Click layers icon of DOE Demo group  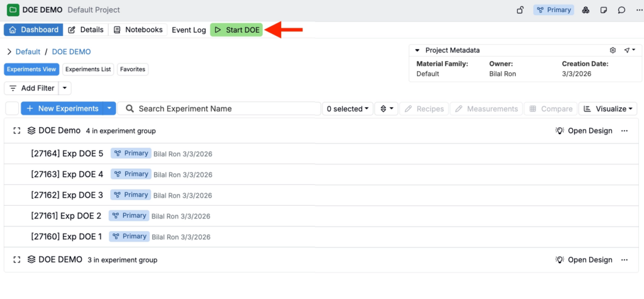tap(31, 131)
